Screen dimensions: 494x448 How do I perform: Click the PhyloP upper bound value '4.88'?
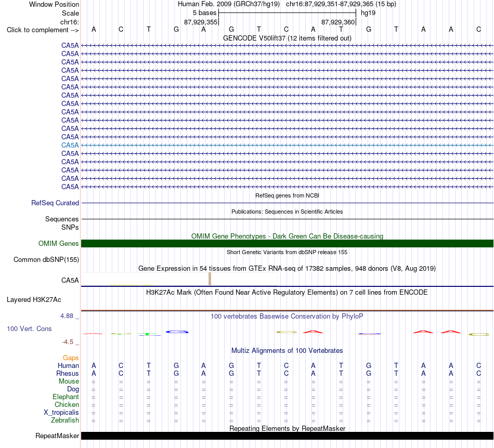[67, 316]
